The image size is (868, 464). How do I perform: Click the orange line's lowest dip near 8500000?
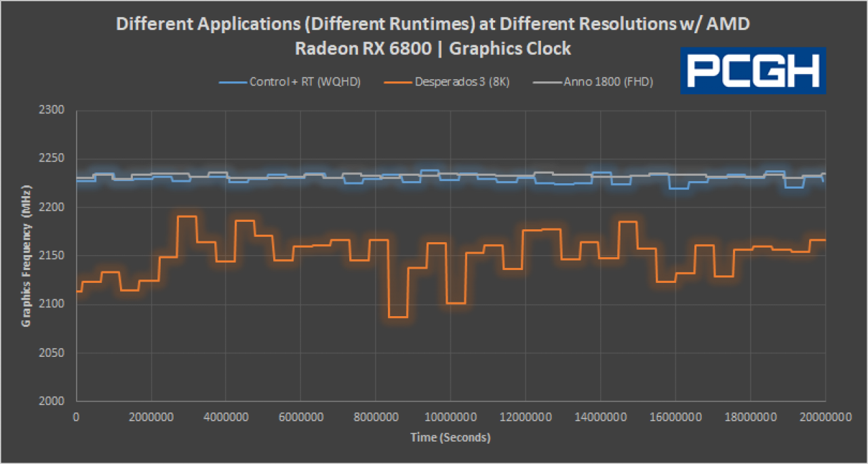[397, 317]
